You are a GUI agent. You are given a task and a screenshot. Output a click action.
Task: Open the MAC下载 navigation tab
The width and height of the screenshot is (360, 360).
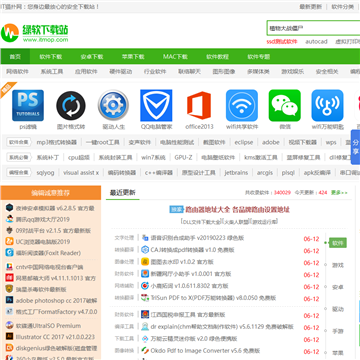175,57
